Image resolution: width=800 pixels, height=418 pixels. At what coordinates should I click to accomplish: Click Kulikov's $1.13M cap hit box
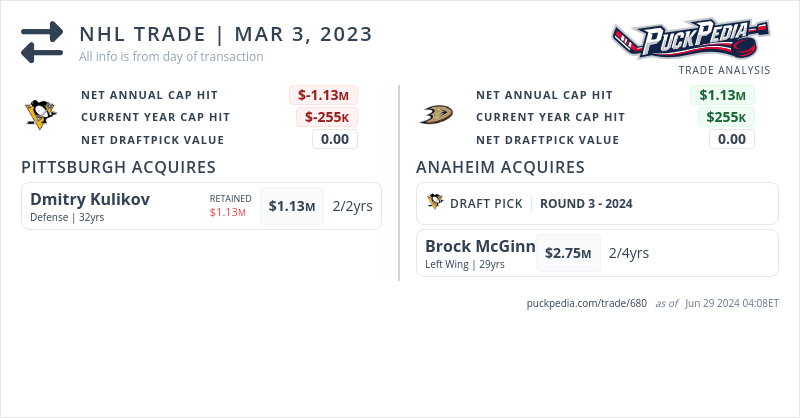click(291, 207)
